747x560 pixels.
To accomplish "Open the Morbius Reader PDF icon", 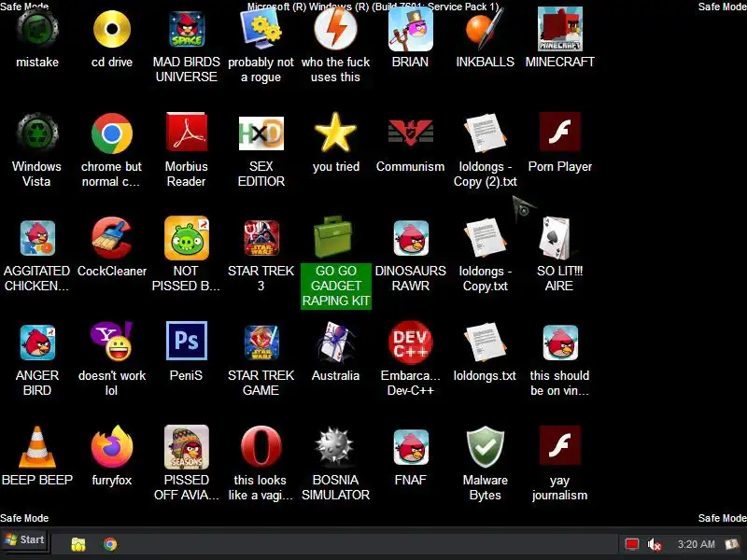I will click(187, 133).
